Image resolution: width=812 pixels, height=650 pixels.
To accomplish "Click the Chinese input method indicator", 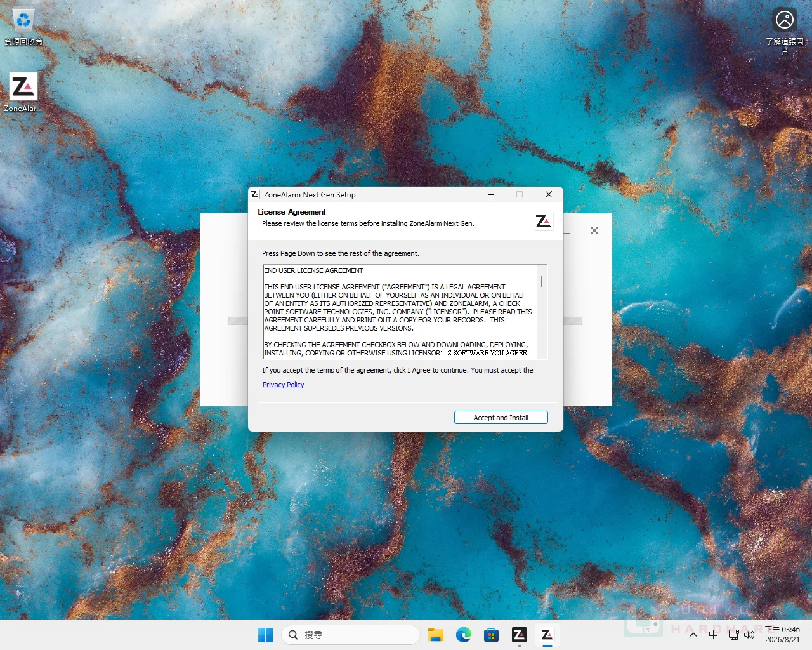I will point(714,635).
